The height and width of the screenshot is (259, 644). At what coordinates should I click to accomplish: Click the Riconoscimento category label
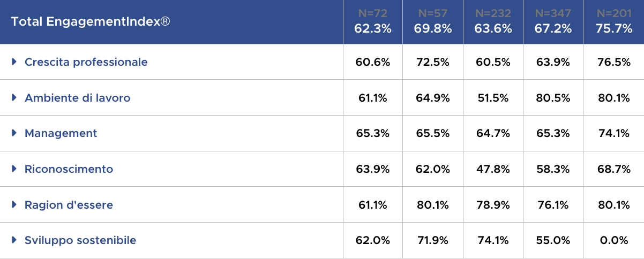pos(69,169)
